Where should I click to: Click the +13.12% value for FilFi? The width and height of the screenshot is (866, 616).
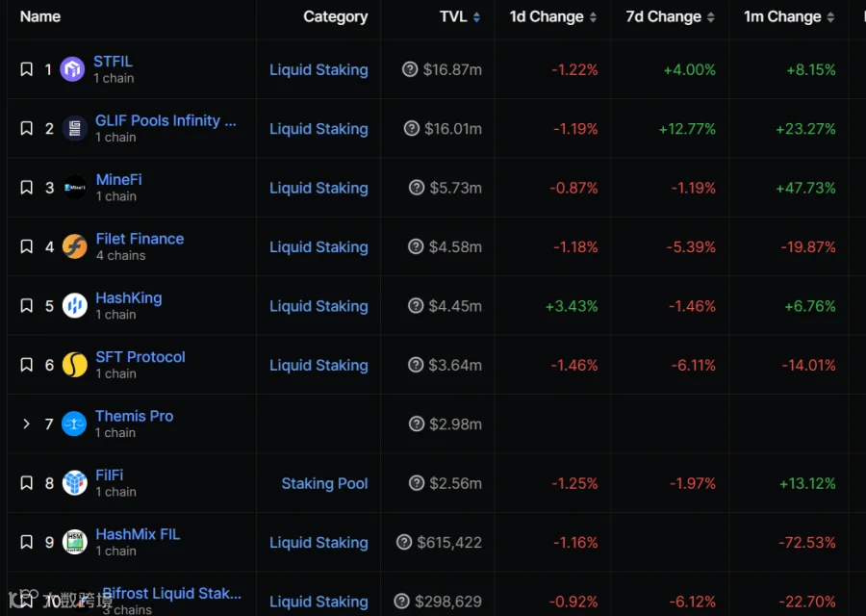807,483
